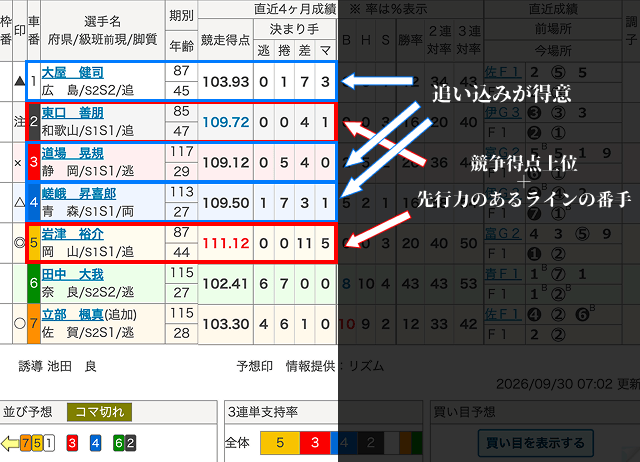
Task: Click the ▲ prediction mark for 大屋
Action: coord(20,81)
